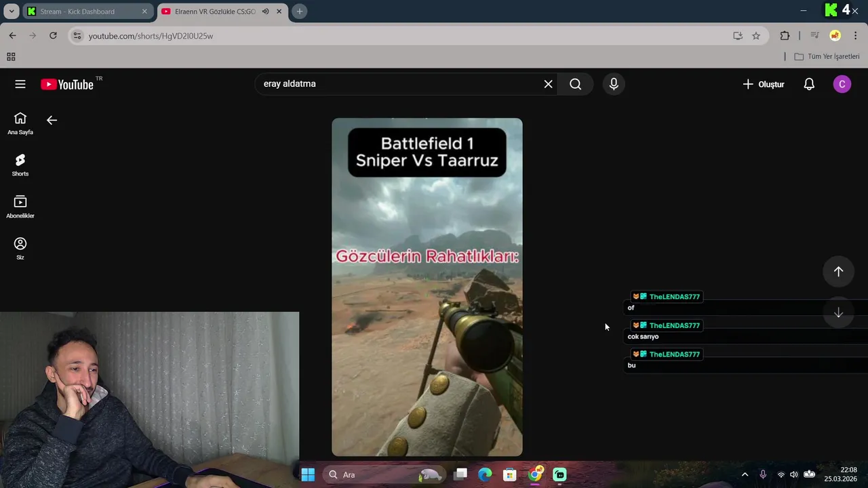Open Abonelikler in the sidebar
The width and height of the screenshot is (868, 488).
(x=20, y=207)
